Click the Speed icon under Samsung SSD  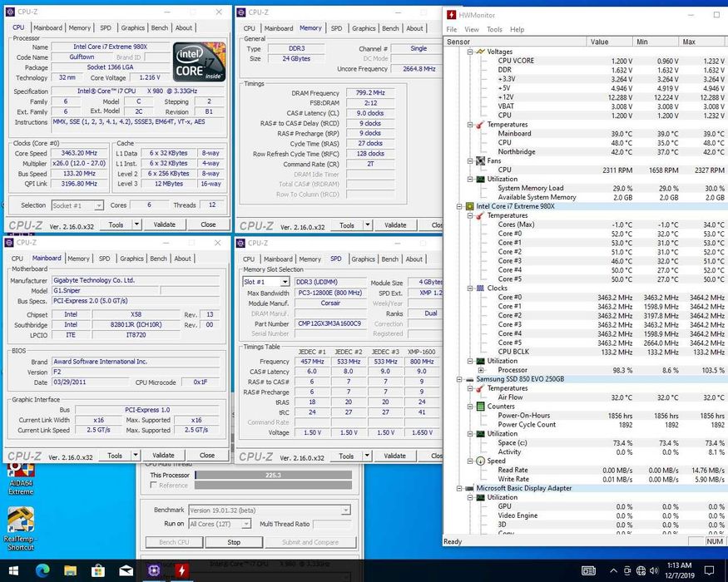[481, 461]
